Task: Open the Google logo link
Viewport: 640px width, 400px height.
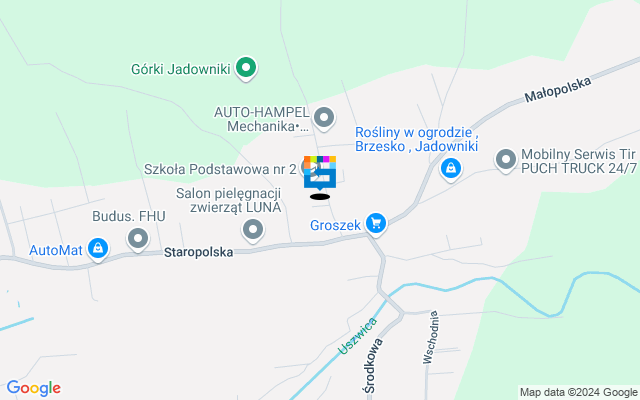Action: pos(34,388)
